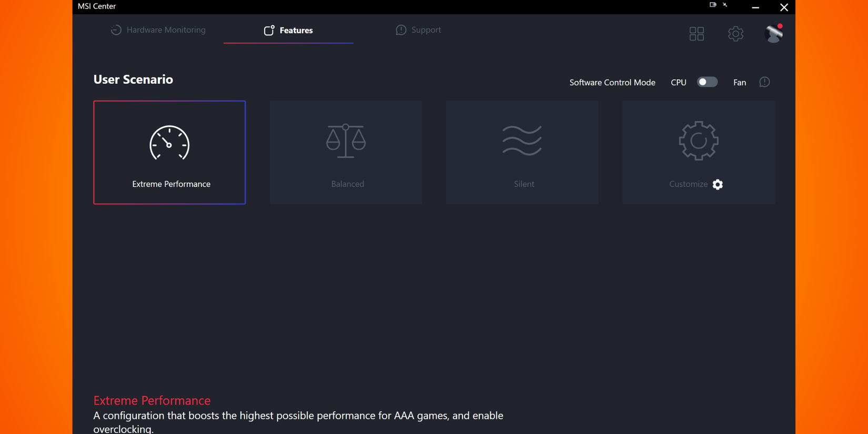Pick the Silent label
This screenshot has height=434, width=868.
[523, 184]
